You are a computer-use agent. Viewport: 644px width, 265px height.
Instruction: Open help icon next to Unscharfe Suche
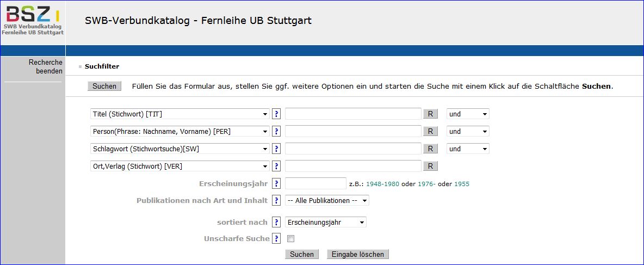276,238
